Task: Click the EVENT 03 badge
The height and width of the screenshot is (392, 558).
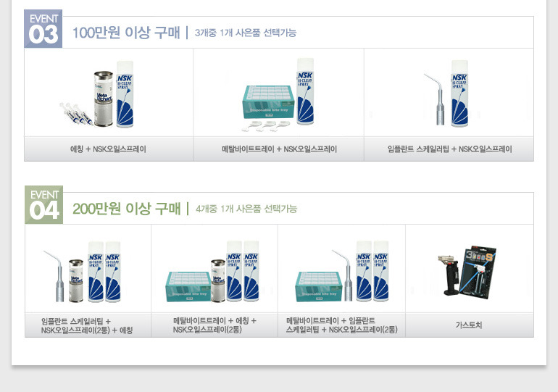Action: 43,29
